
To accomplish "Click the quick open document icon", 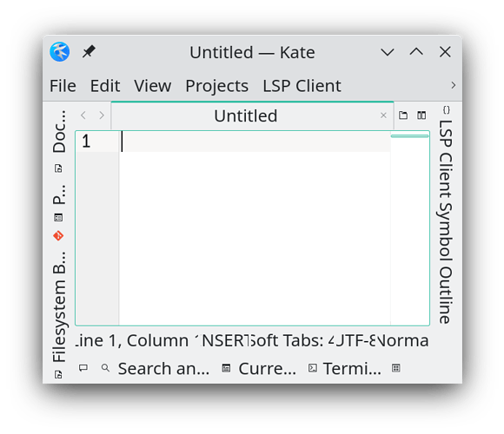I will pyautogui.click(x=403, y=115).
